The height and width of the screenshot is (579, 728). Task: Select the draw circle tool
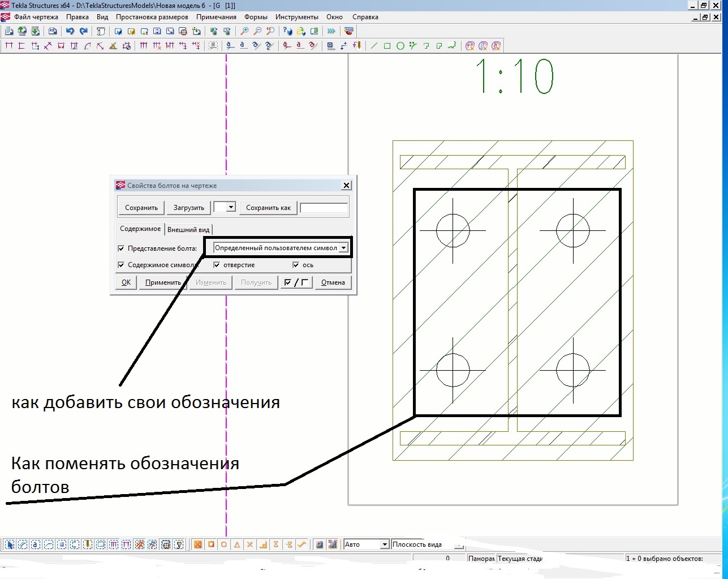pyautogui.click(x=400, y=46)
